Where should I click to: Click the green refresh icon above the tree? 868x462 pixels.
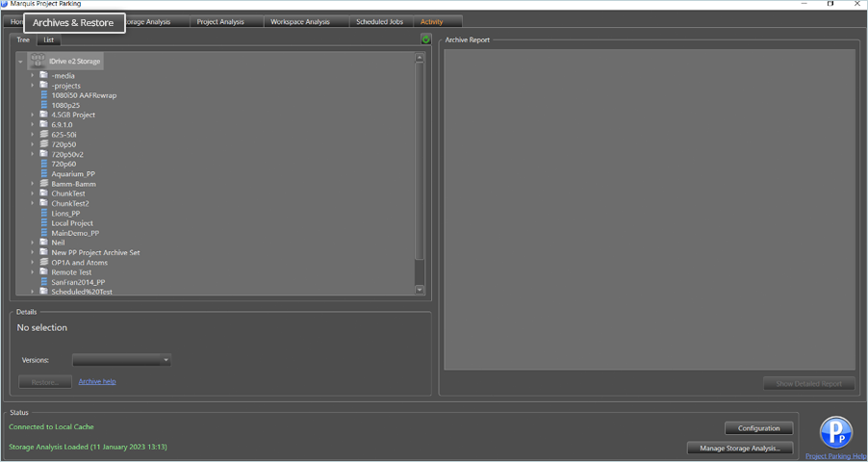(x=425, y=39)
